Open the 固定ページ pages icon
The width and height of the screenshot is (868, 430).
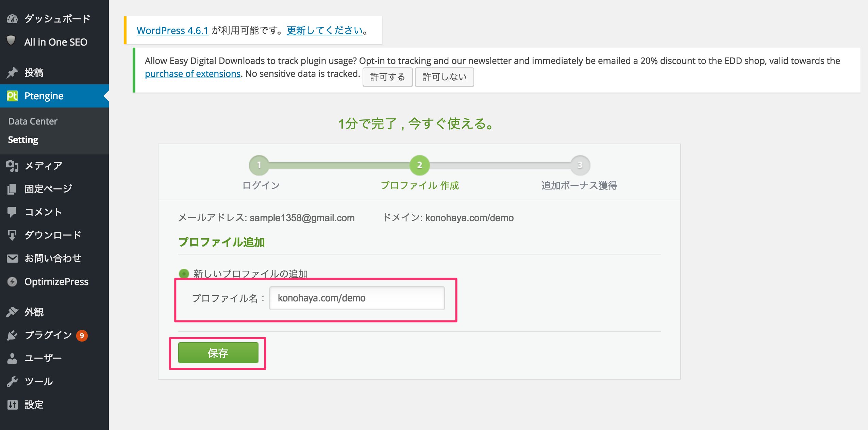pos(12,188)
